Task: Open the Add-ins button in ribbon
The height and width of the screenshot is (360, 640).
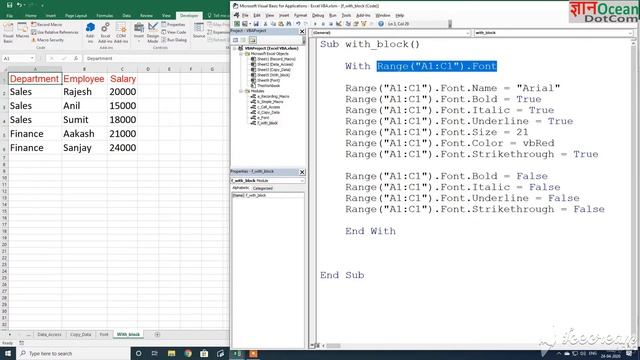Action: coord(90,32)
